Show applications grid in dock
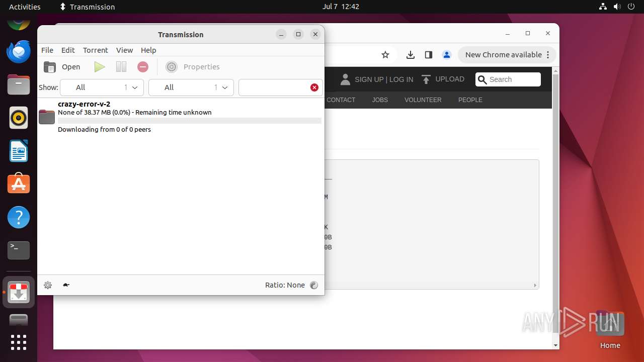This screenshot has height=362, width=644. (x=19, y=342)
